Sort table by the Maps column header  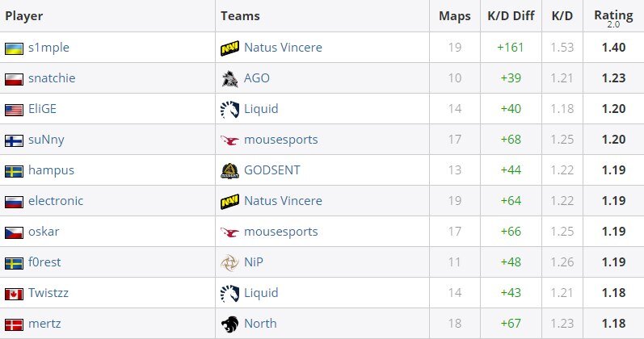[x=455, y=16]
